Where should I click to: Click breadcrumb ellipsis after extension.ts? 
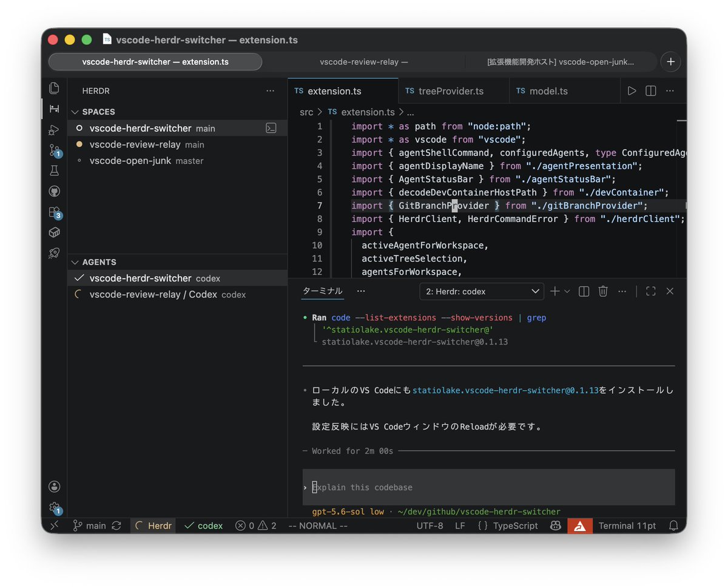click(410, 112)
